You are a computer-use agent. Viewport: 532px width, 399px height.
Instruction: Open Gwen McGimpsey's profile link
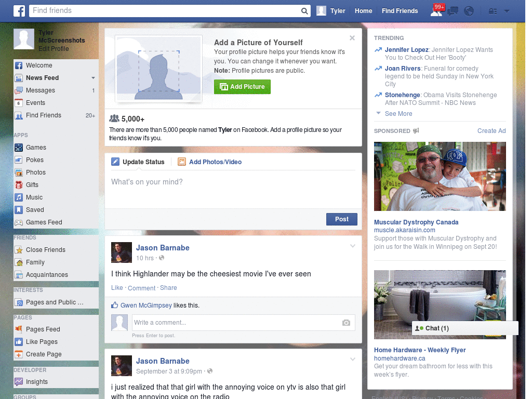(146, 305)
